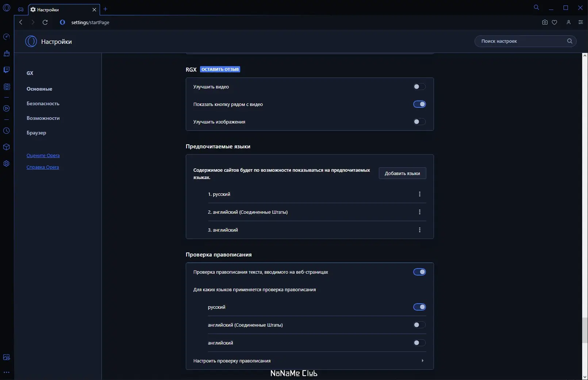Select Возможности in settings sidebar
The height and width of the screenshot is (380, 588).
point(43,118)
